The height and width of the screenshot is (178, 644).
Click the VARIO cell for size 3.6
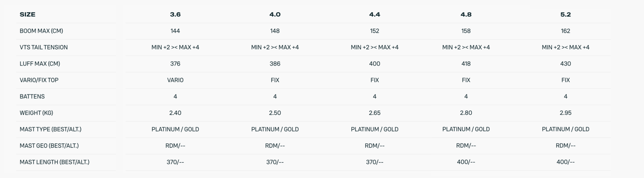click(175, 80)
